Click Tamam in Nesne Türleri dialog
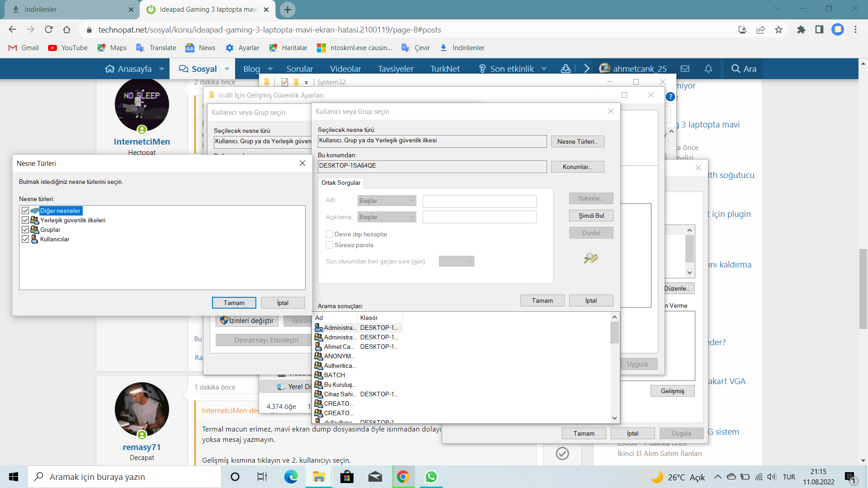Screen dimensions: 868x488 coord(234,303)
